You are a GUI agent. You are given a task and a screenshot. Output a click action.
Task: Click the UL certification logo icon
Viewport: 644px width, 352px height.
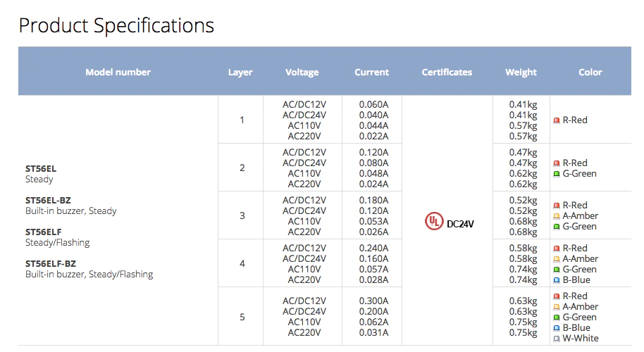click(x=434, y=221)
